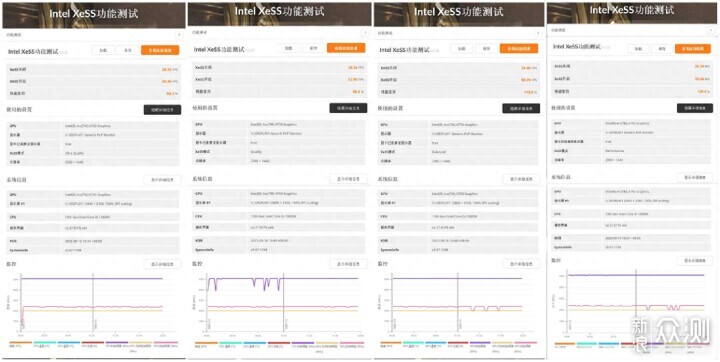The width and height of the screenshot is (720, 362).
Task: Hide settings details in Performance mode panel
Action: tap(695, 108)
